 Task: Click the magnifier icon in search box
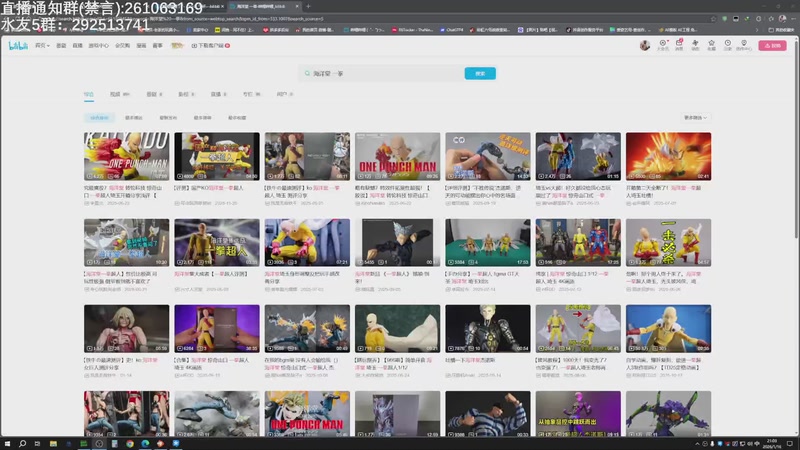(307, 73)
